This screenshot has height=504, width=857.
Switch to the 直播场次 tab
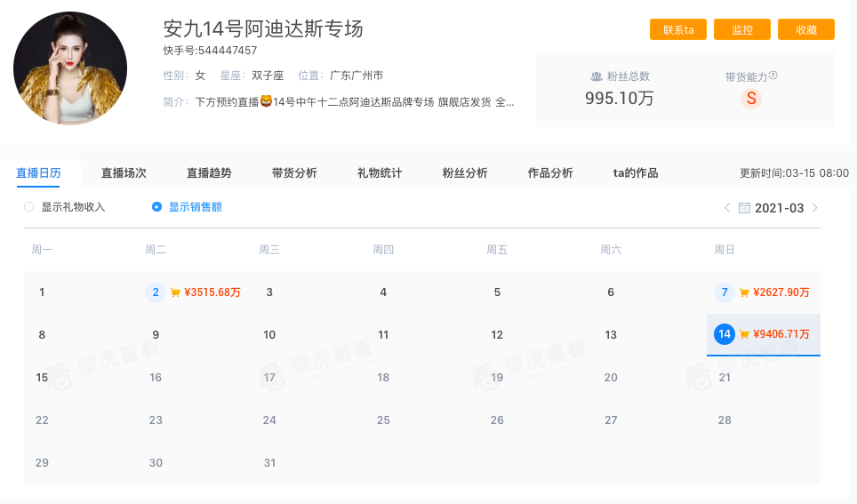pyautogui.click(x=124, y=173)
